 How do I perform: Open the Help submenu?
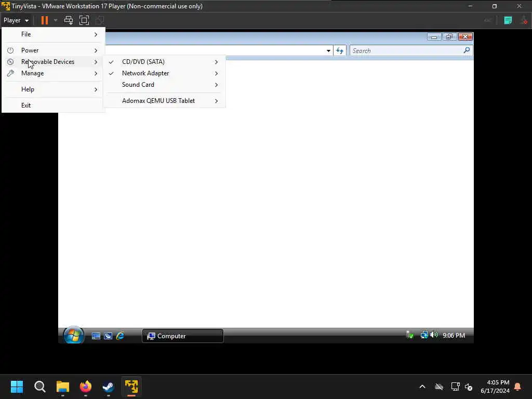coord(54,89)
